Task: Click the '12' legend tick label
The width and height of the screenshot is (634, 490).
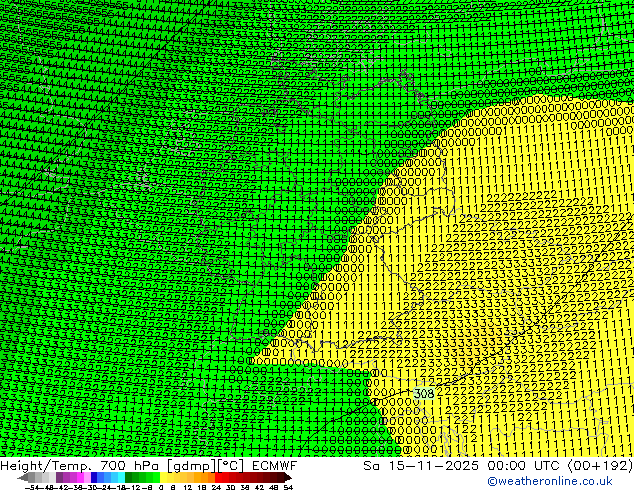Action: click(x=188, y=487)
